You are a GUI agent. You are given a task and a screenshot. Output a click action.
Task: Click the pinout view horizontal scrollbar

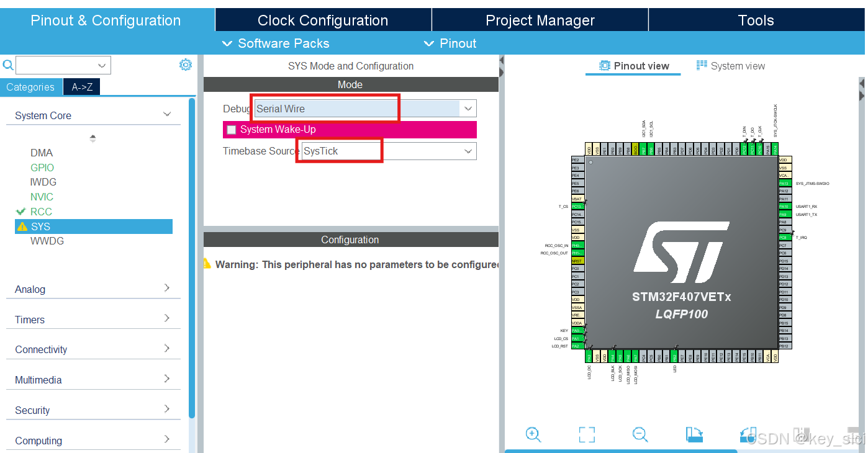[x=621, y=451]
